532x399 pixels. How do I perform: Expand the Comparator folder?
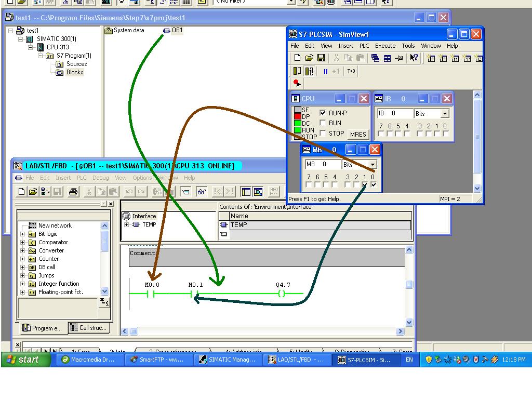[x=23, y=242]
